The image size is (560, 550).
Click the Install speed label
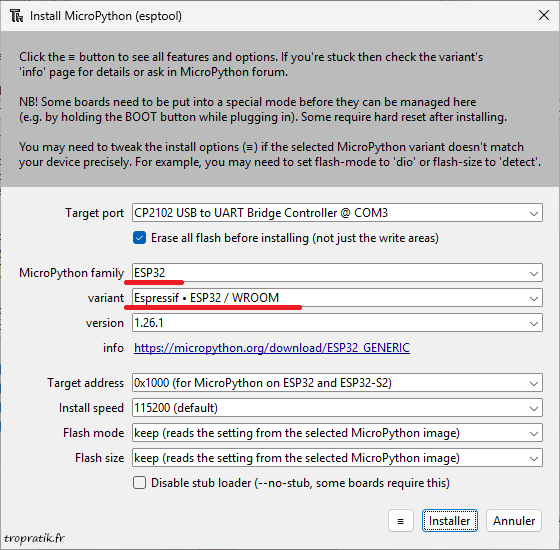click(91, 408)
